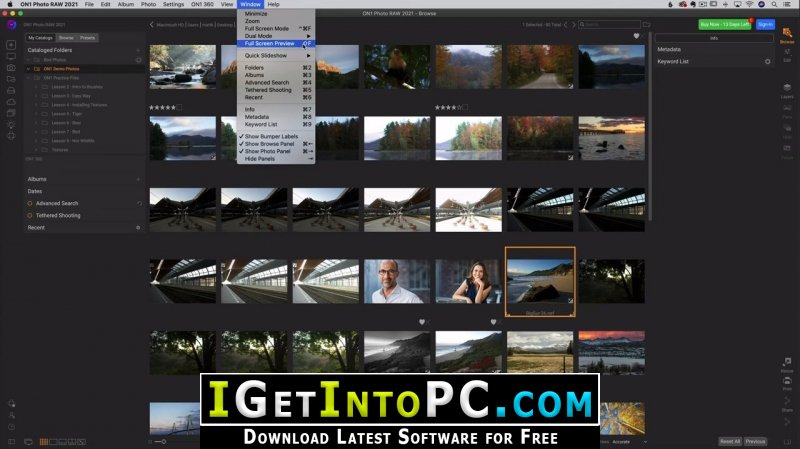Screen dimensions: 800x449
Task: Toggle Show Browse Panel option
Action: (x=269, y=144)
